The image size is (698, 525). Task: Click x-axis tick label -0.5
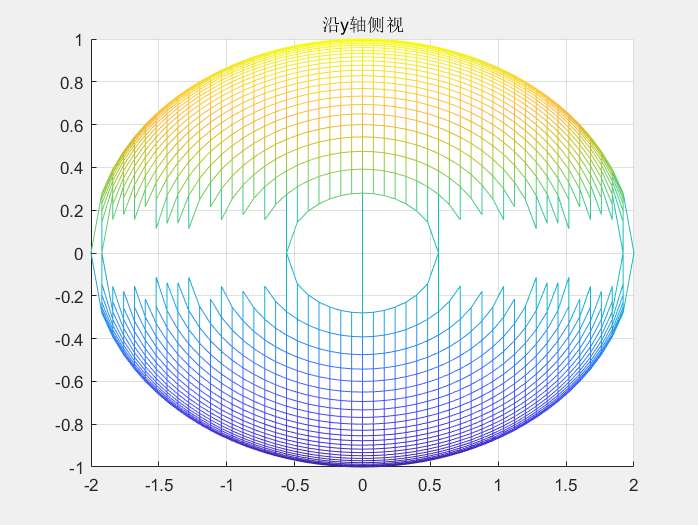(295, 485)
